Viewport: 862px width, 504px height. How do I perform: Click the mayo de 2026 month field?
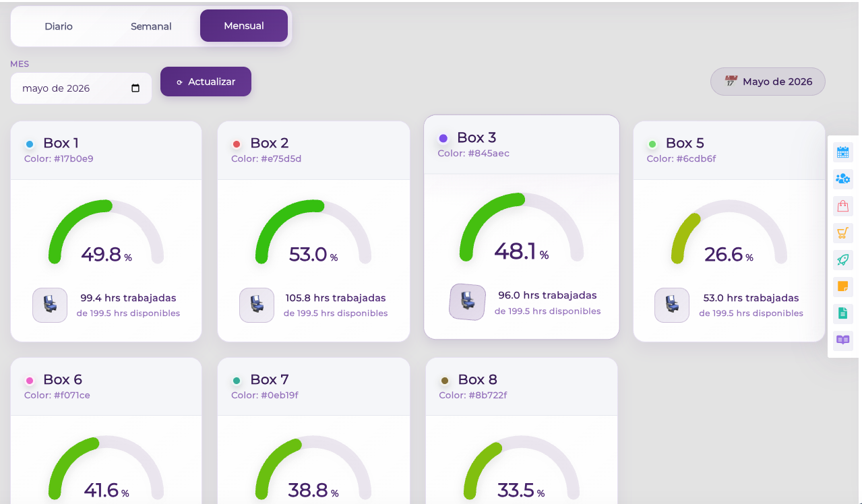tap(81, 88)
